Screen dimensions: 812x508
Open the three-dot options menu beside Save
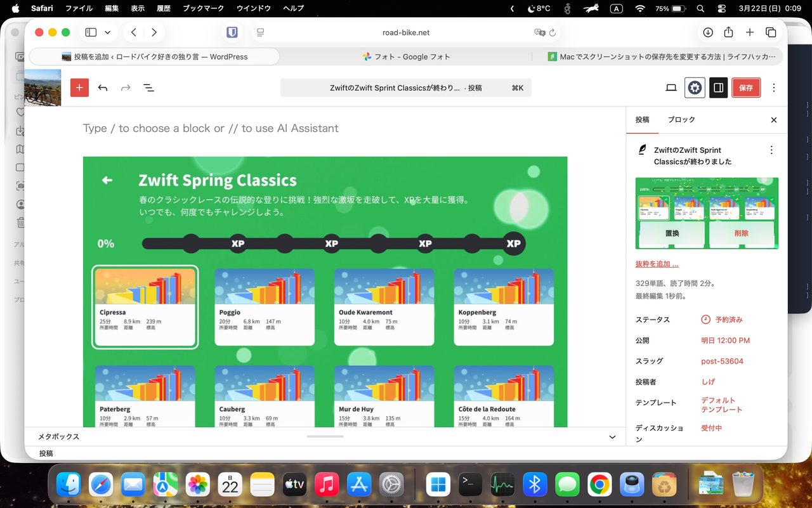click(773, 88)
